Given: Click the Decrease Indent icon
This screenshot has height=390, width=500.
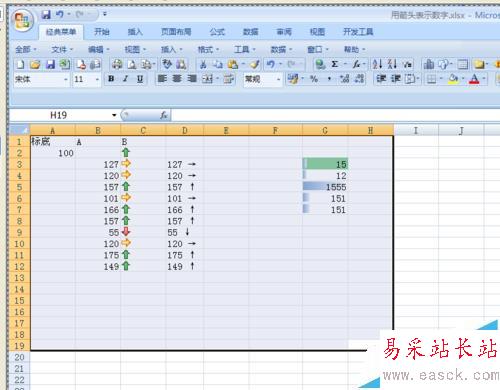Looking at the screenshot, I should (381, 79).
